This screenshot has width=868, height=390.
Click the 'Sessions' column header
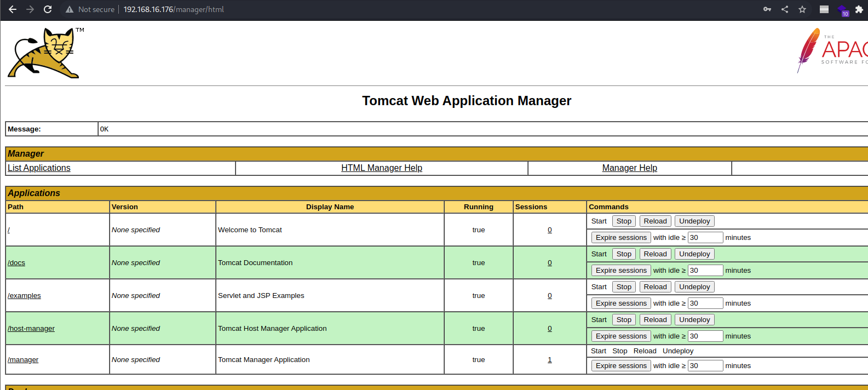pos(531,207)
